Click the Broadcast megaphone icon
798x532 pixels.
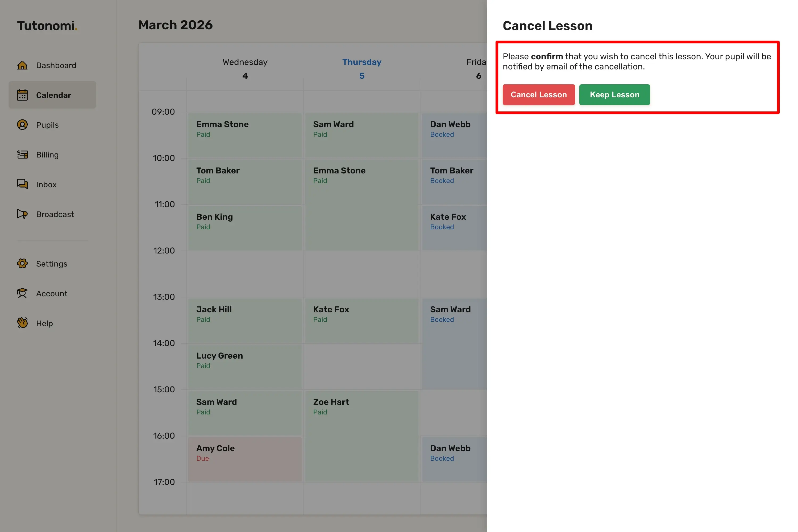(x=22, y=214)
